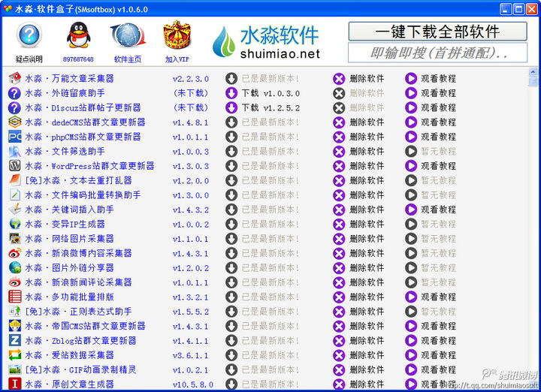The height and width of the screenshot is (392, 541).
Task: Click 删除软件 for 正则表达式助手
Action: pyautogui.click(x=367, y=312)
